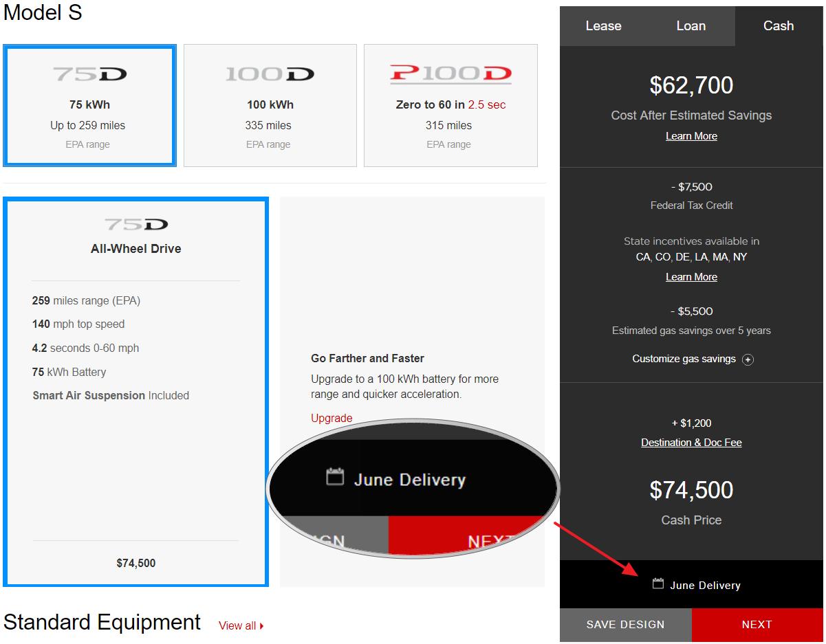
Task: Select the 75D 75 kWh battery card
Action: 89,105
